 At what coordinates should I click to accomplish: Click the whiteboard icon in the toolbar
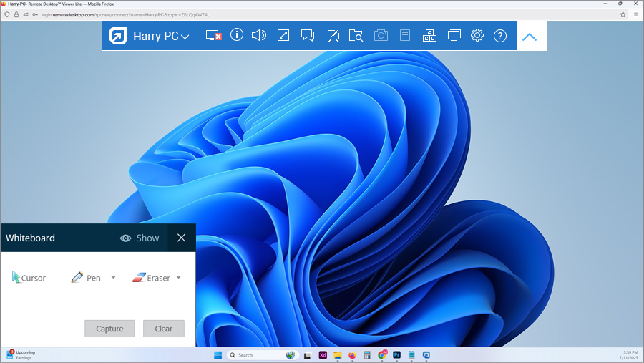pos(333,36)
